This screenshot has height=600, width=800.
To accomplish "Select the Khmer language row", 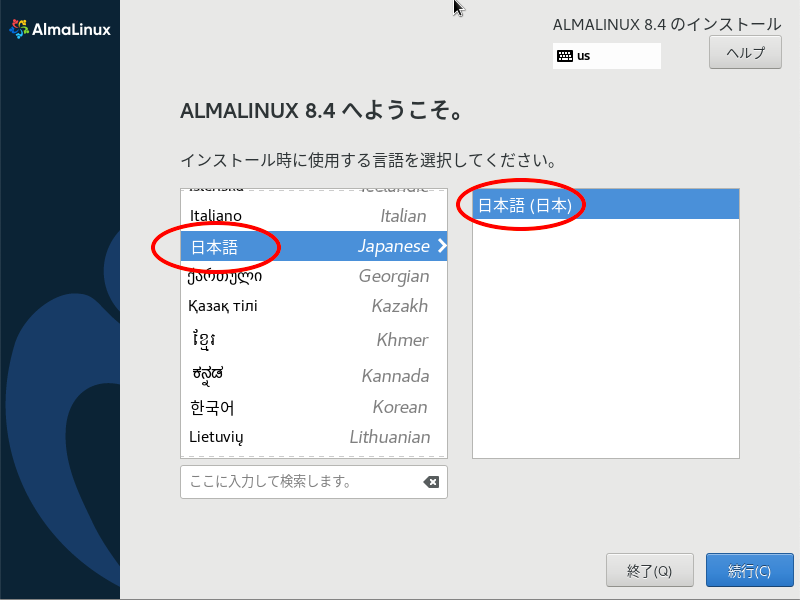I will coord(314,339).
